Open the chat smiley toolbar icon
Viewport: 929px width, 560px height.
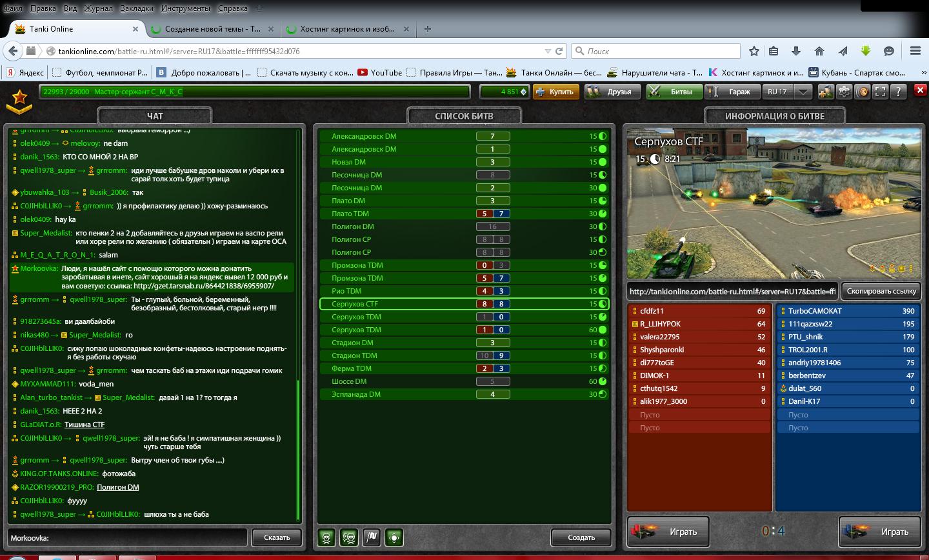click(888, 51)
